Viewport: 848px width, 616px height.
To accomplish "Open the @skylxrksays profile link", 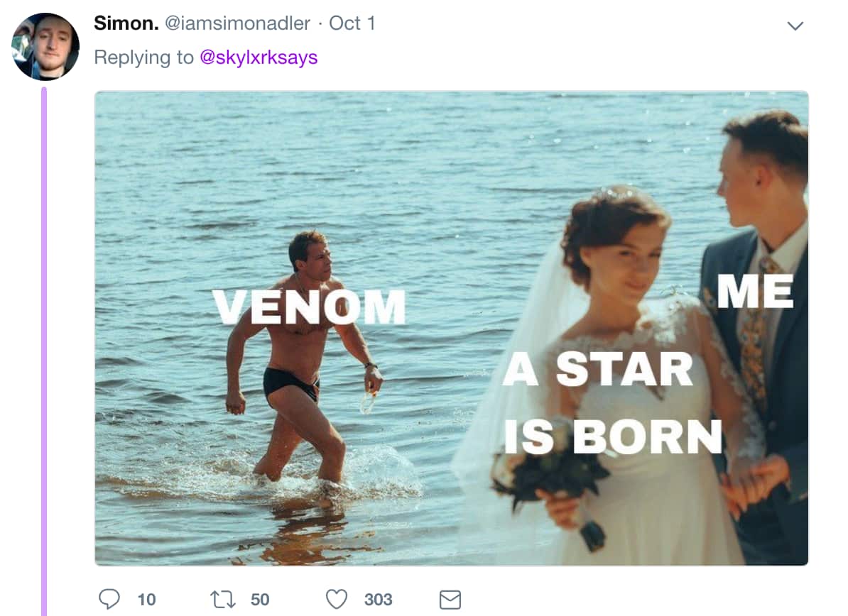I will pyautogui.click(x=259, y=57).
